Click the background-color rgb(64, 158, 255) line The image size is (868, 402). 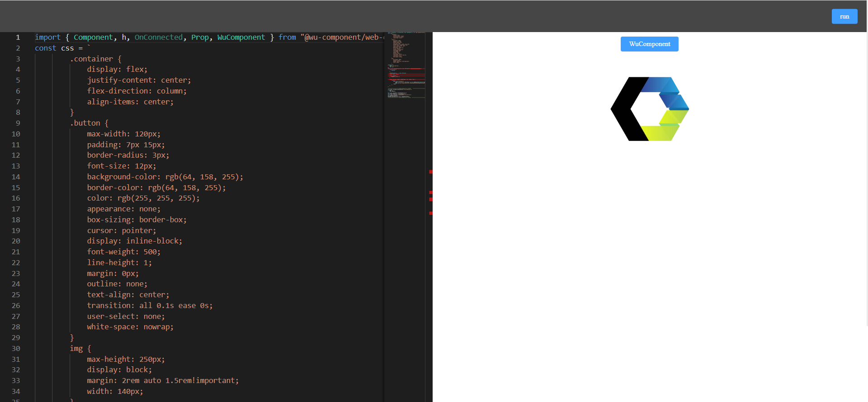(x=165, y=177)
